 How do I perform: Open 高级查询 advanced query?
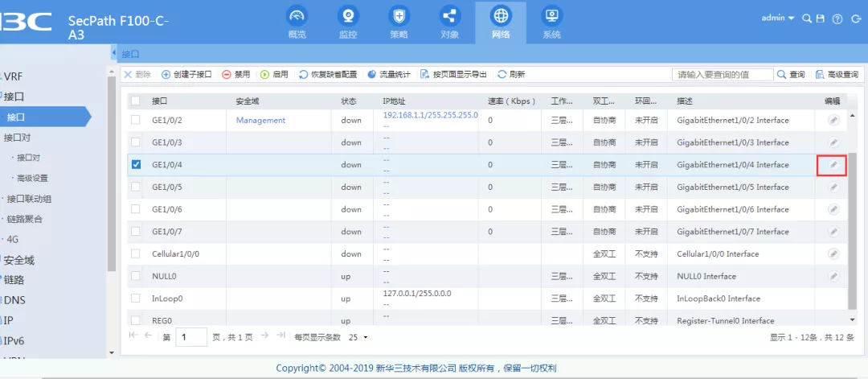pyautogui.click(x=837, y=74)
